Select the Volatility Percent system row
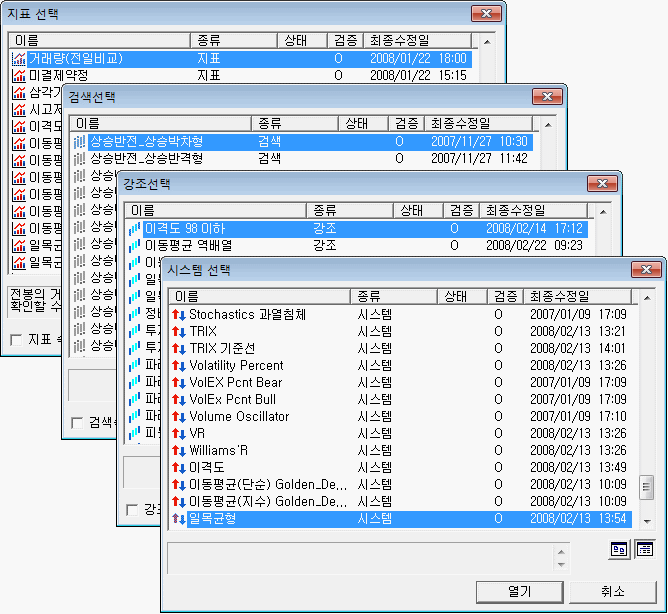Screen dimensions: 668x614 point(236,365)
